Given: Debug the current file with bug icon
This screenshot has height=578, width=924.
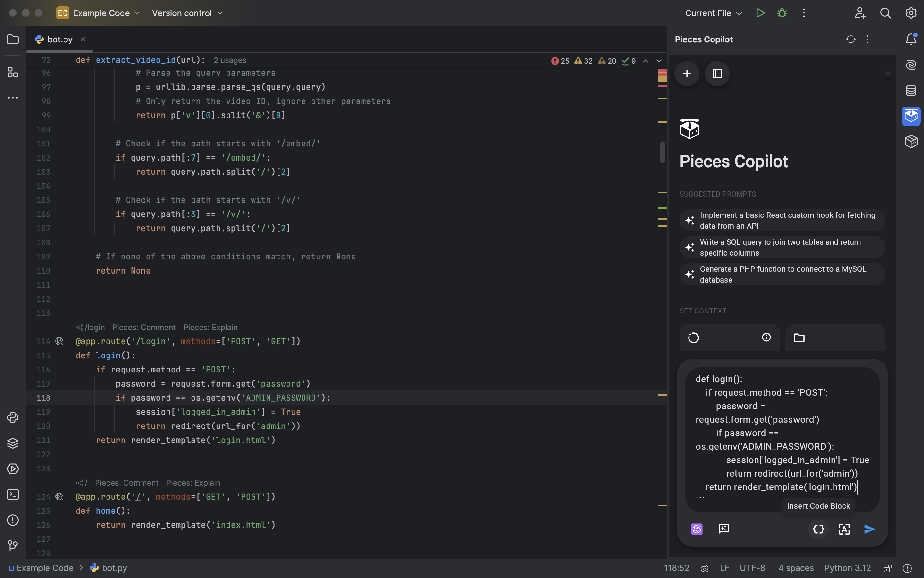Looking at the screenshot, I should click(782, 13).
